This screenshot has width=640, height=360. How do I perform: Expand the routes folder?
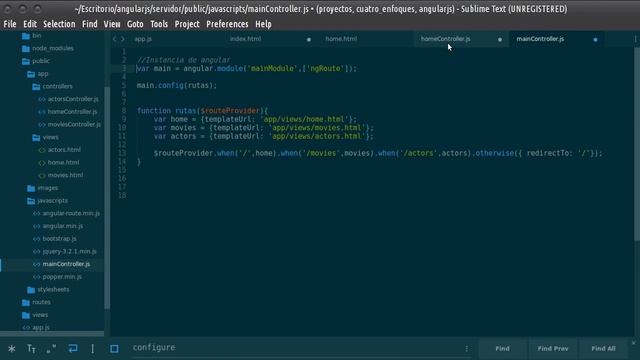point(36,302)
